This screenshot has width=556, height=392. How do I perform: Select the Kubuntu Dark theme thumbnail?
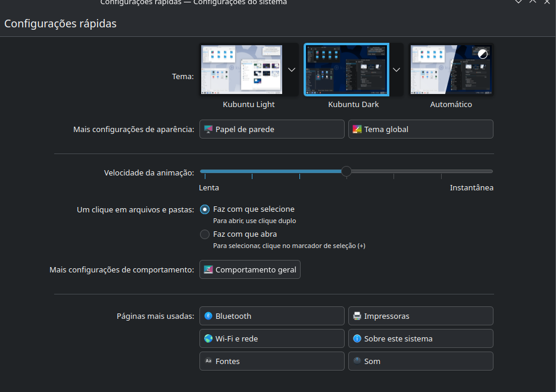(346, 70)
